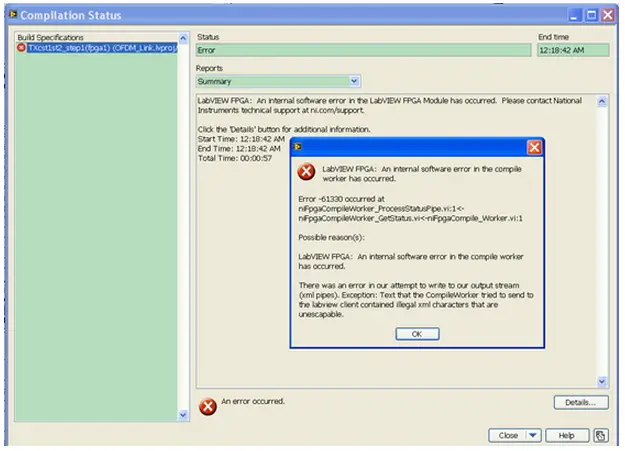The image size is (625, 451).
Task: Select the TXcst1st2_step1 build specification
Action: coord(102,48)
